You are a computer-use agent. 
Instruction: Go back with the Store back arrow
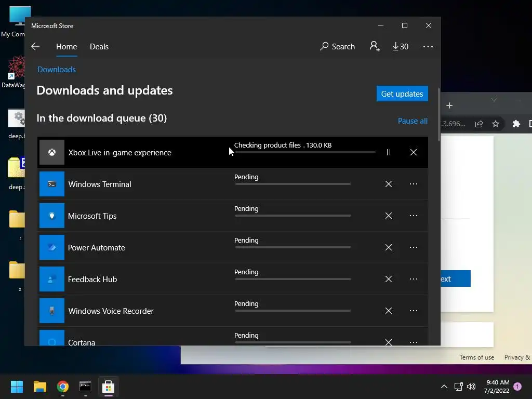tap(35, 46)
